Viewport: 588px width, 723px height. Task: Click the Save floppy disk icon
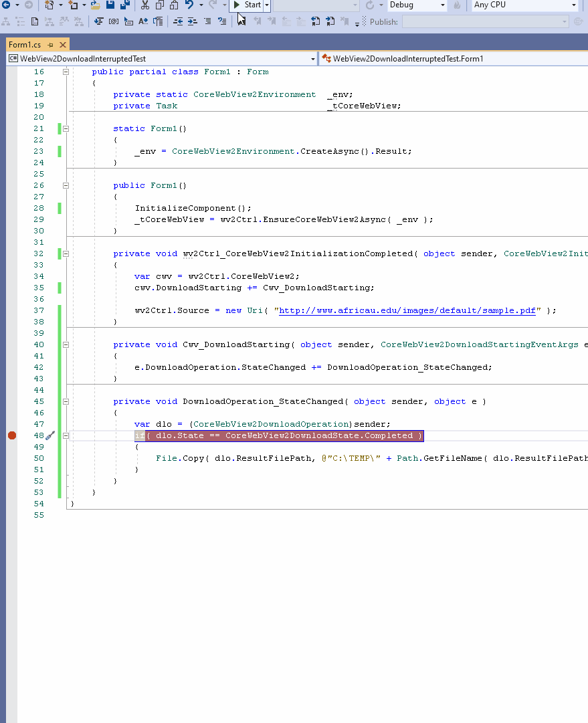coord(110,5)
